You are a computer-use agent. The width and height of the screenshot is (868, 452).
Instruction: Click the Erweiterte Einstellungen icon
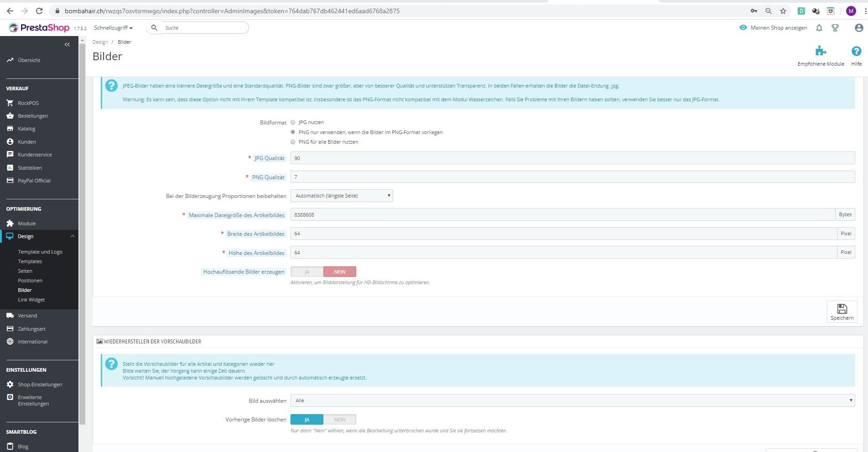tap(10, 397)
